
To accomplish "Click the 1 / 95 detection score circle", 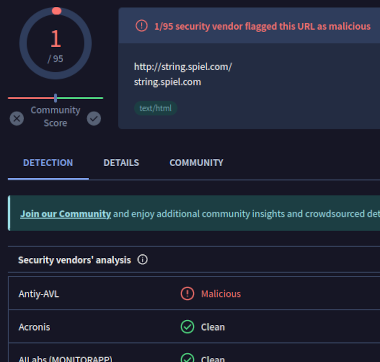I will 55,43.
